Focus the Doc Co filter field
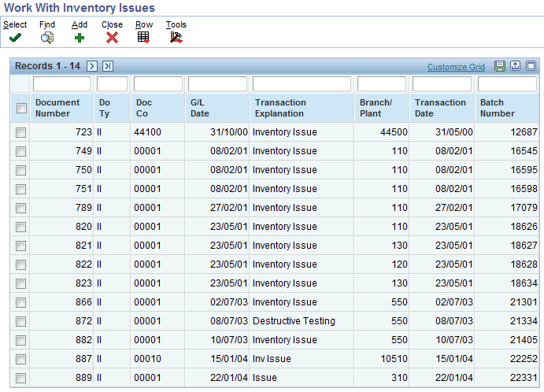 click(158, 84)
